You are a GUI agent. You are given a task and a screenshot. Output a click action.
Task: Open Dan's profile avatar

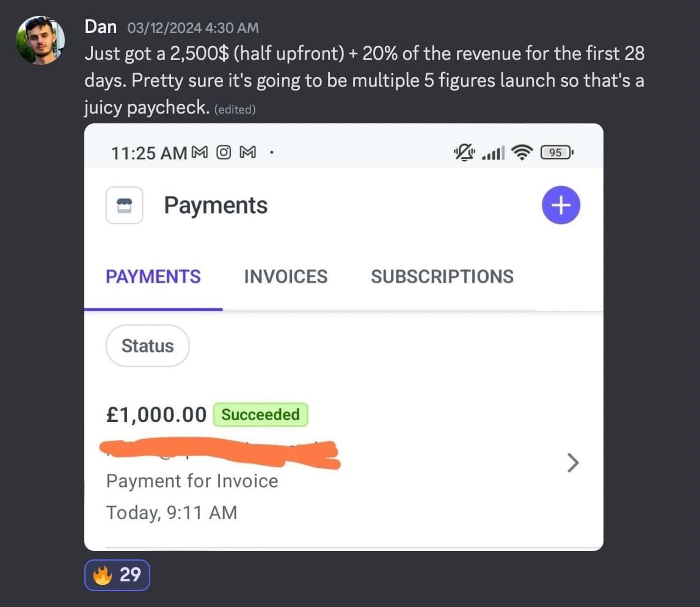tap(40, 40)
